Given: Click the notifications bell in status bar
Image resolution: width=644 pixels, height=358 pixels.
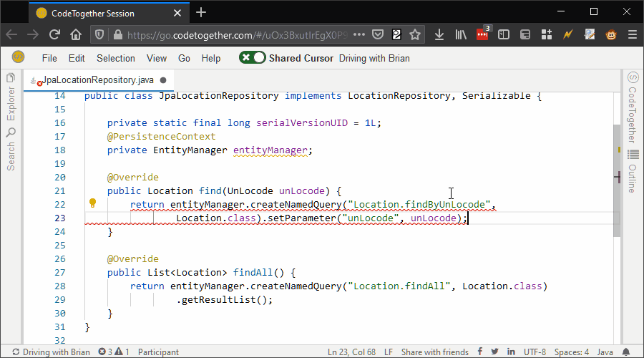Looking at the screenshot, I should click(x=627, y=352).
